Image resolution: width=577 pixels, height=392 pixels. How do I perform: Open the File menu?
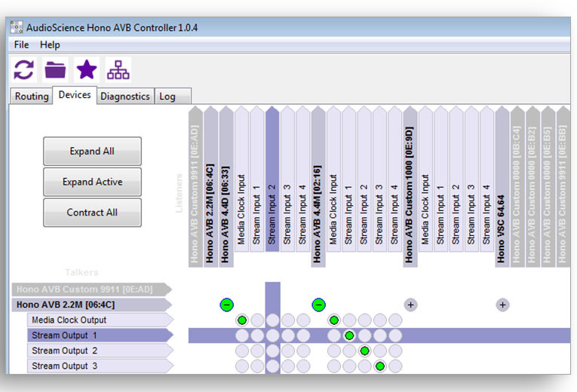(x=21, y=44)
